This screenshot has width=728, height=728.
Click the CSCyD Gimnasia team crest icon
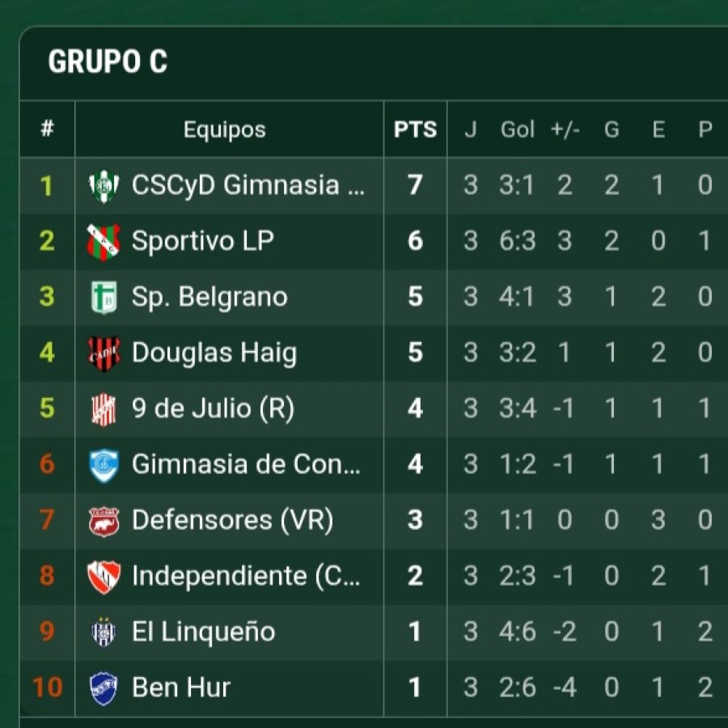pyautogui.click(x=104, y=186)
